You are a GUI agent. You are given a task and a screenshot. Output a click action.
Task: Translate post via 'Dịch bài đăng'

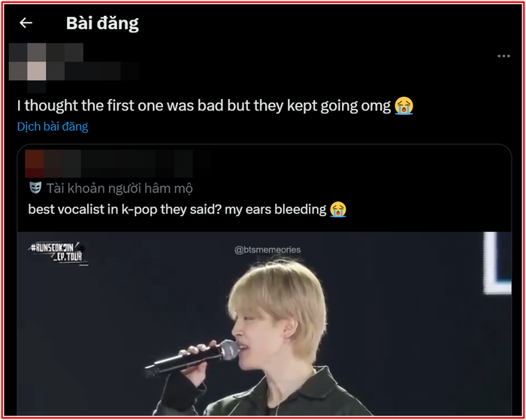click(x=53, y=126)
